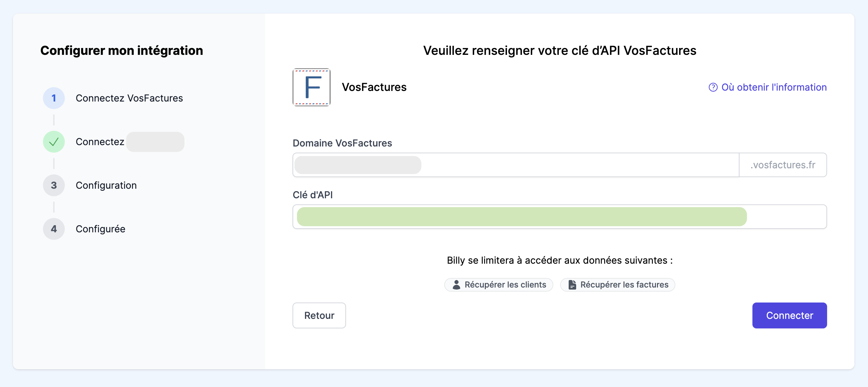Click the Veuillez renseigner votre clé d'API heading
The height and width of the screenshot is (387, 868).
pos(560,50)
